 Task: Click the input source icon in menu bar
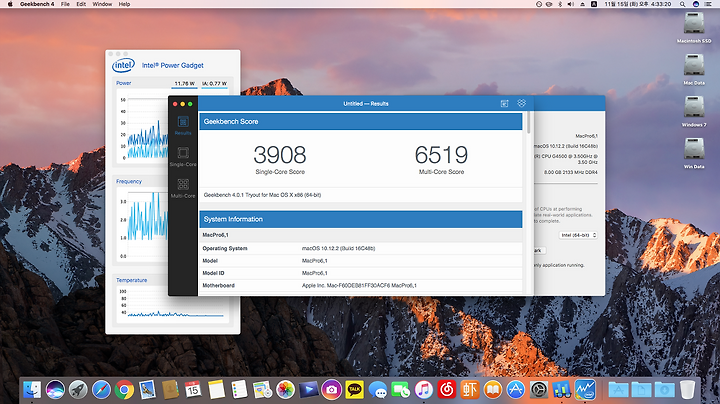[594, 4]
